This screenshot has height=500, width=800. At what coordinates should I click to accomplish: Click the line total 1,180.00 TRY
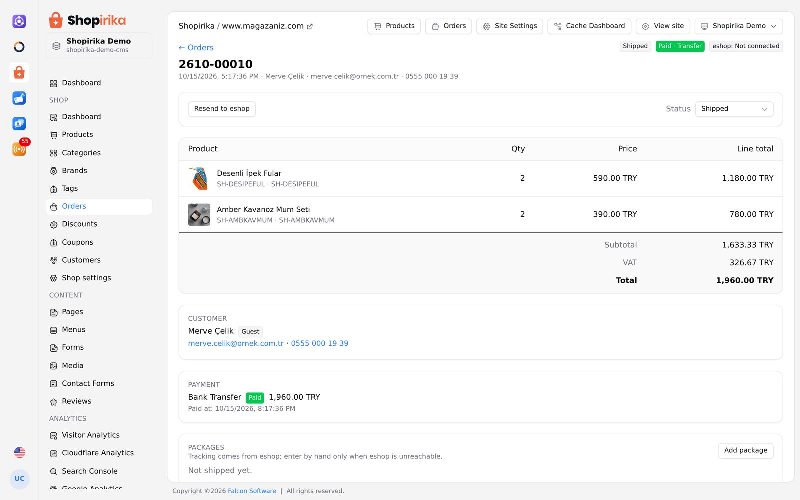747,179
